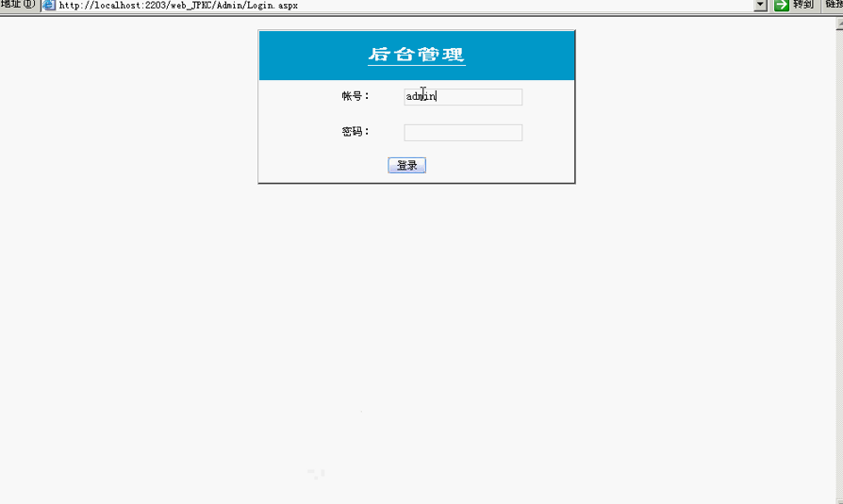843x504 pixels.
Task: Click the green 转到 Go arrow icon
Action: tap(782, 6)
